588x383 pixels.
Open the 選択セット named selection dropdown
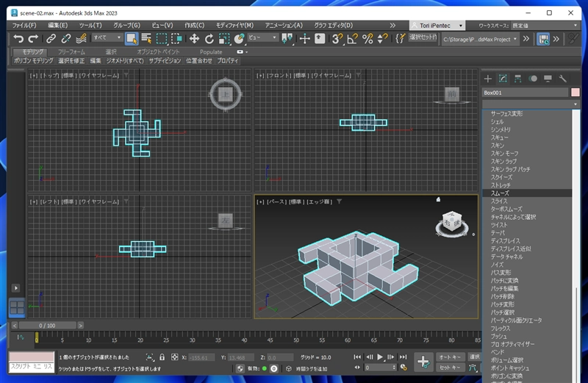tap(423, 37)
